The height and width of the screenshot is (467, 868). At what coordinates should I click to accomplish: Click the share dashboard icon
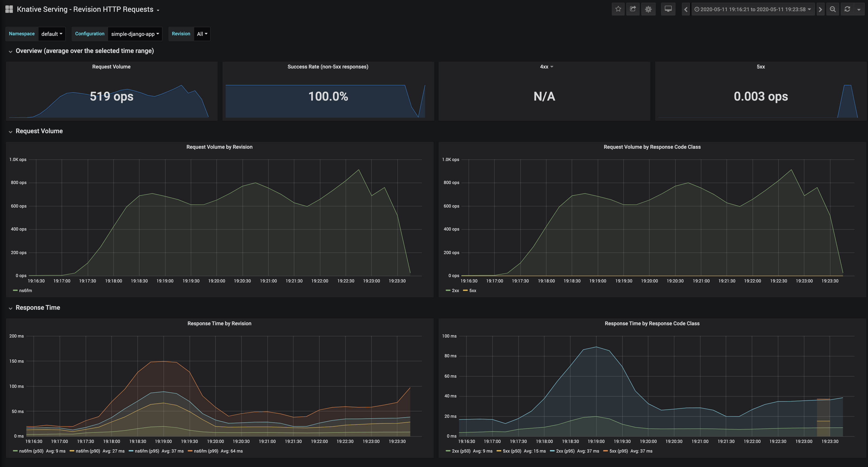(x=633, y=9)
